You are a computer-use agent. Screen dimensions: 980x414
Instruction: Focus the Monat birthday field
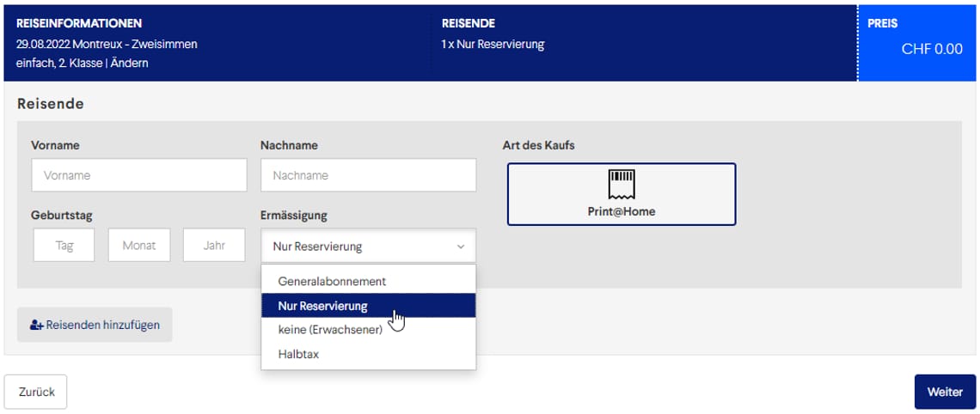[139, 246]
